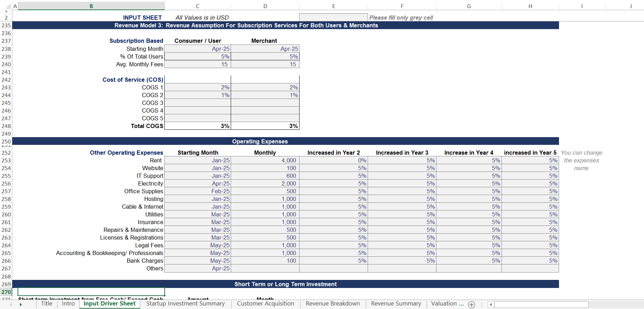
Task: Select column B header
Action: [91, 6]
